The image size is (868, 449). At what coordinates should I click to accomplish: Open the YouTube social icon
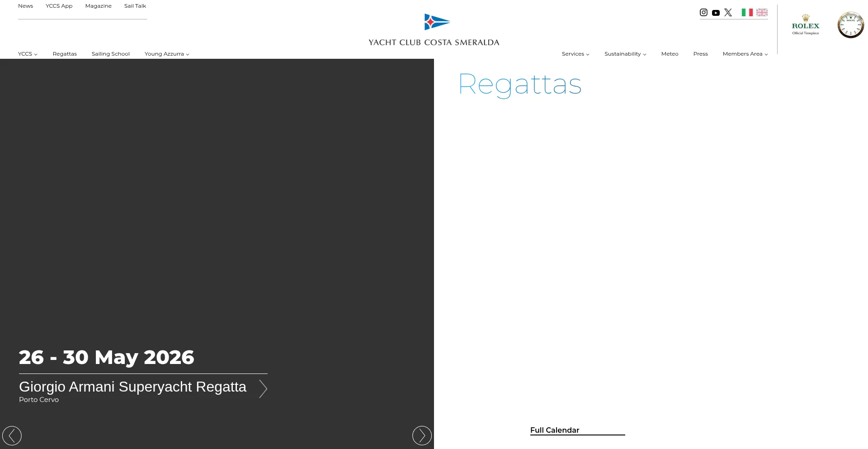[716, 13]
